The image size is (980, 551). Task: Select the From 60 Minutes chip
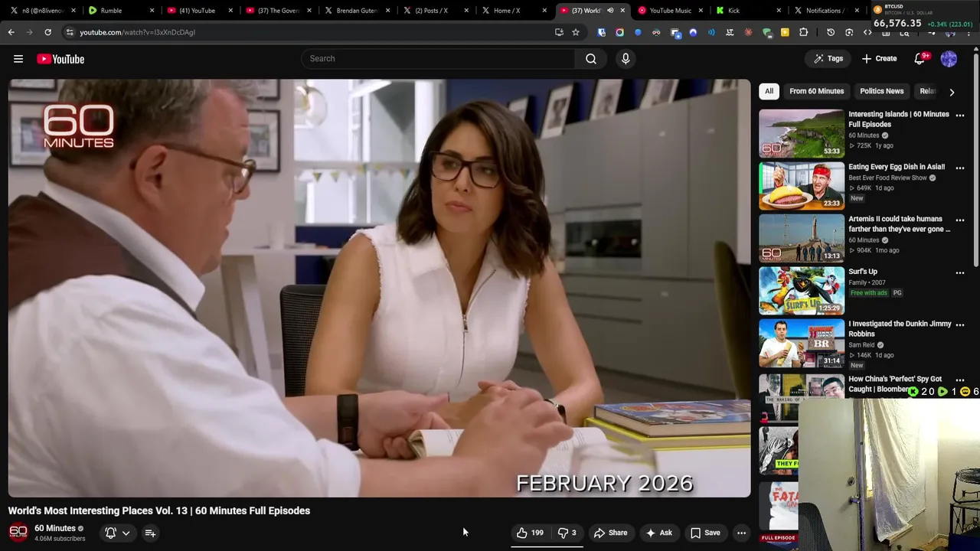tap(816, 91)
